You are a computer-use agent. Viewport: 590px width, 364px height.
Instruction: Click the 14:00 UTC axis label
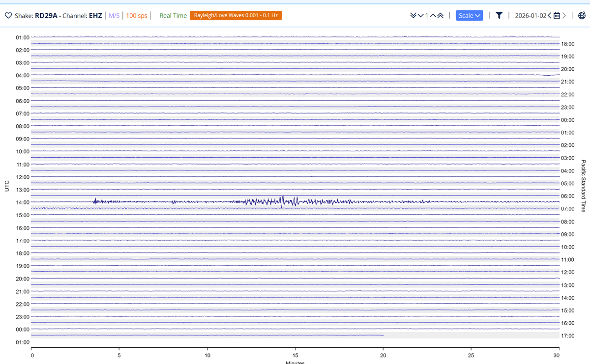(23, 202)
